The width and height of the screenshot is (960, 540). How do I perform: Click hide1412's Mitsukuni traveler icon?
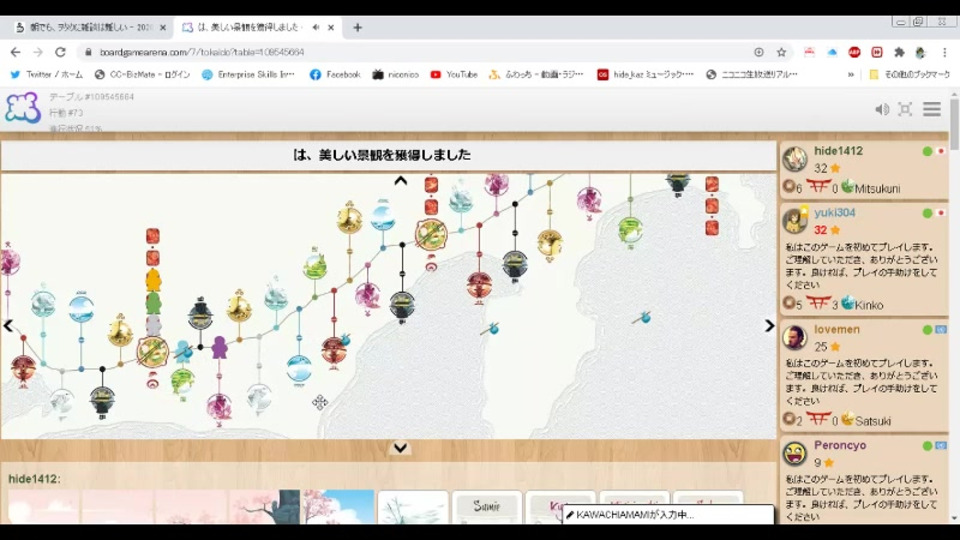847,186
